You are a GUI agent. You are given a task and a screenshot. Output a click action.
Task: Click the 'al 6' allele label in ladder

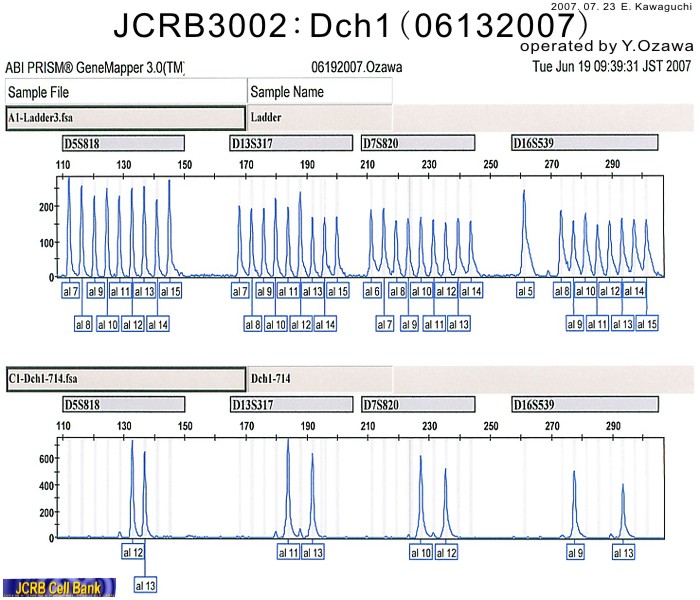pos(372,291)
